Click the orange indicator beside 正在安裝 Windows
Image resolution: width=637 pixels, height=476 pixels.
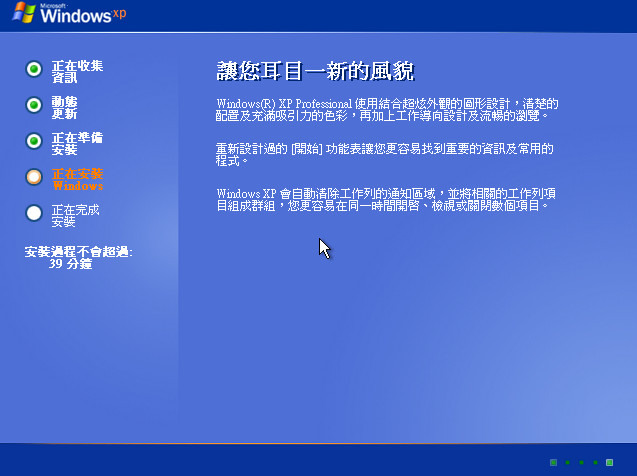pos(34,177)
